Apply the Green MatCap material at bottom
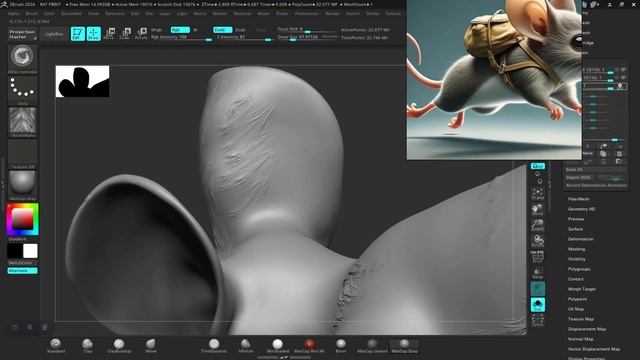 pos(372,345)
